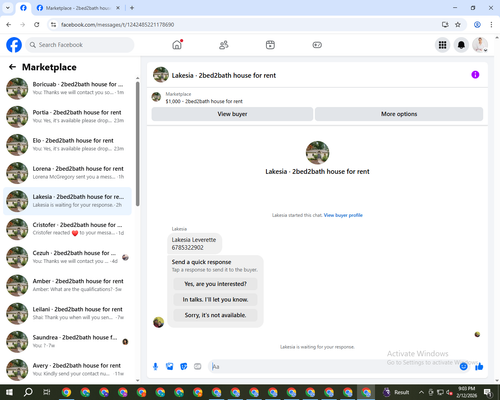
Task: Open Windows Task View
Action: (47, 392)
